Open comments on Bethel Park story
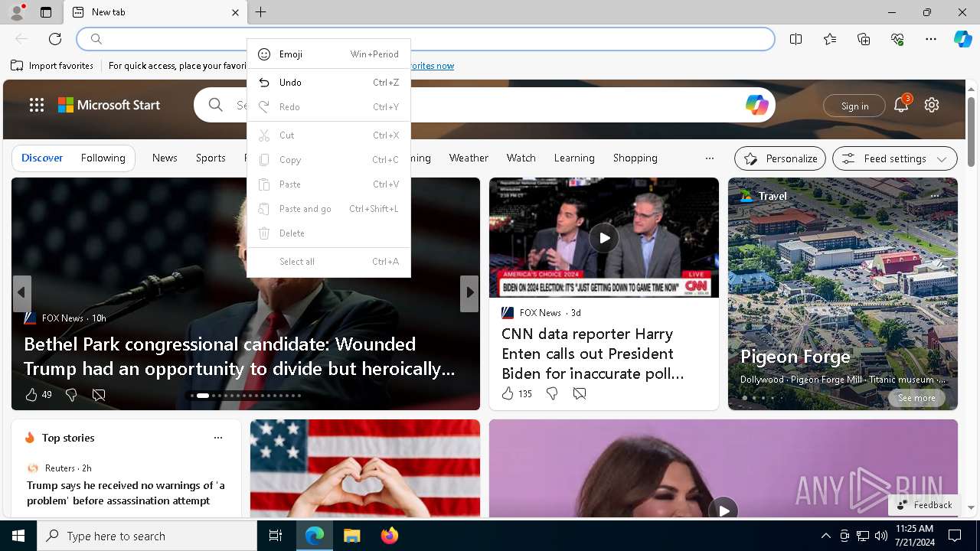The width and height of the screenshot is (980, 551). (99, 395)
